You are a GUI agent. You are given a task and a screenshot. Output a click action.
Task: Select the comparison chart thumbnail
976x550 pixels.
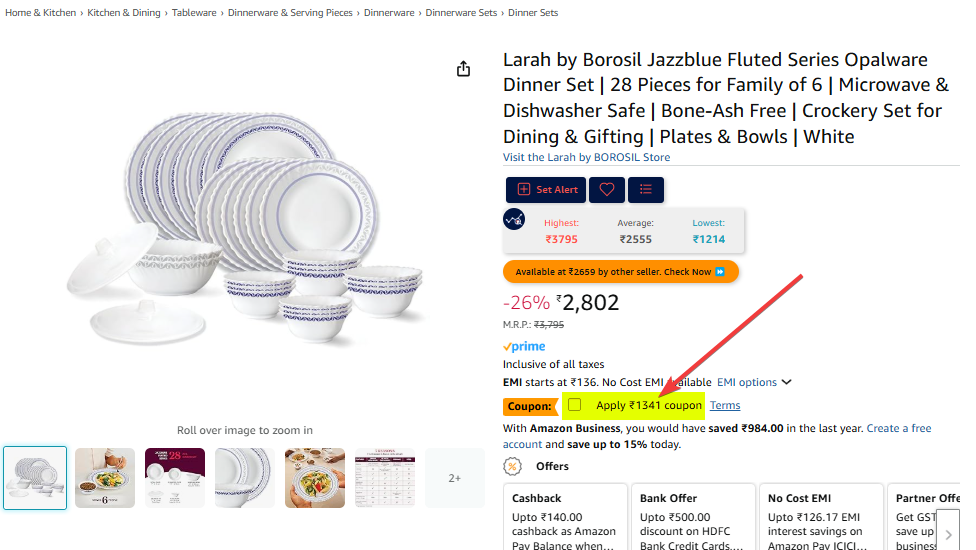click(385, 478)
